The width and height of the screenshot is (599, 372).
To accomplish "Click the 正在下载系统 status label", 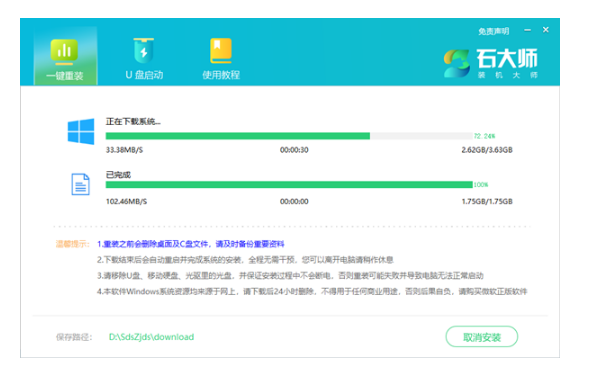I will tap(133, 122).
